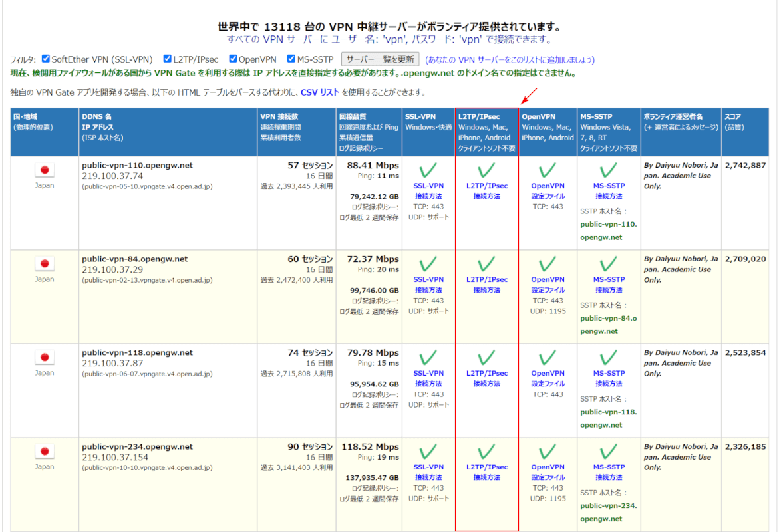The image size is (783, 532).
Task: Disable the OpenVPN filter checkbox
Action: [x=234, y=59]
